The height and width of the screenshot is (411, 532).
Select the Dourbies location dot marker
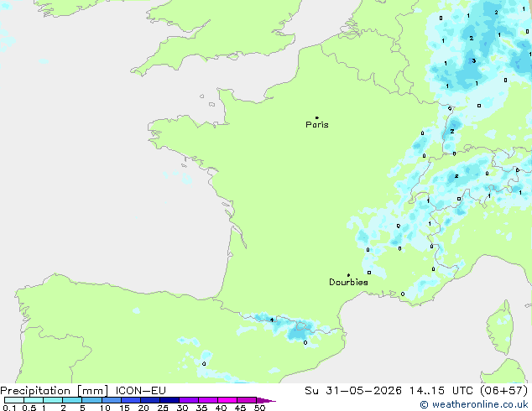coord(348,275)
